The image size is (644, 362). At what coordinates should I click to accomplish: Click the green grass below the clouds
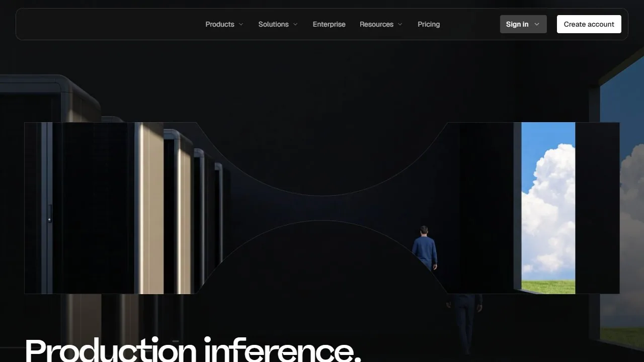tap(548, 287)
